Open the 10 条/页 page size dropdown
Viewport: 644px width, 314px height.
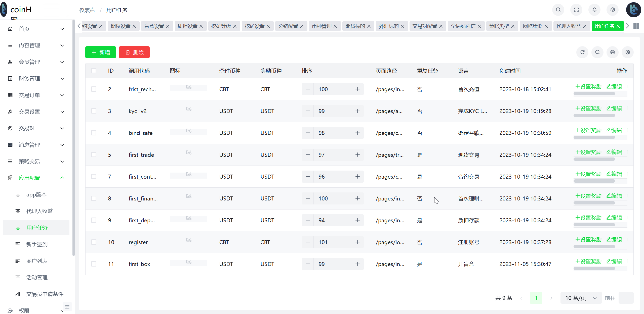pos(581,298)
